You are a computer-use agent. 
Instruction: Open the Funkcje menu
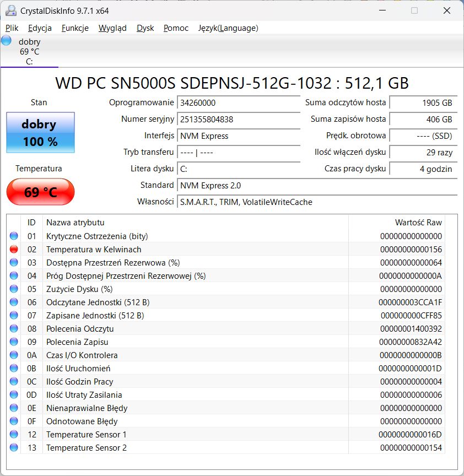pos(75,28)
